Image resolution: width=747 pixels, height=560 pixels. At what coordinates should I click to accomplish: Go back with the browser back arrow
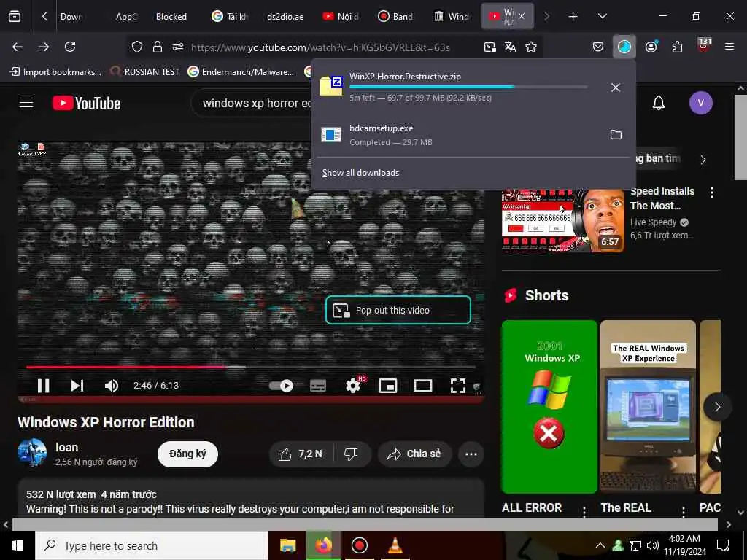[x=18, y=47]
